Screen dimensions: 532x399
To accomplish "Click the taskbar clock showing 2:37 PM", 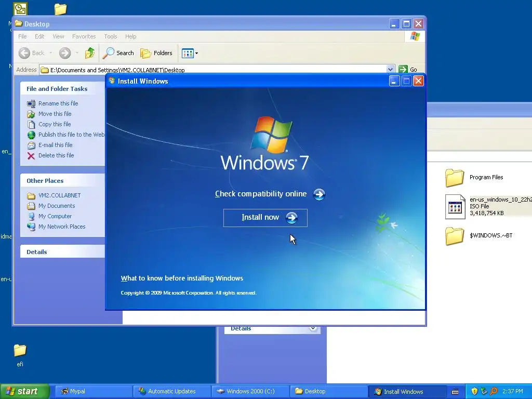I will tap(513, 392).
